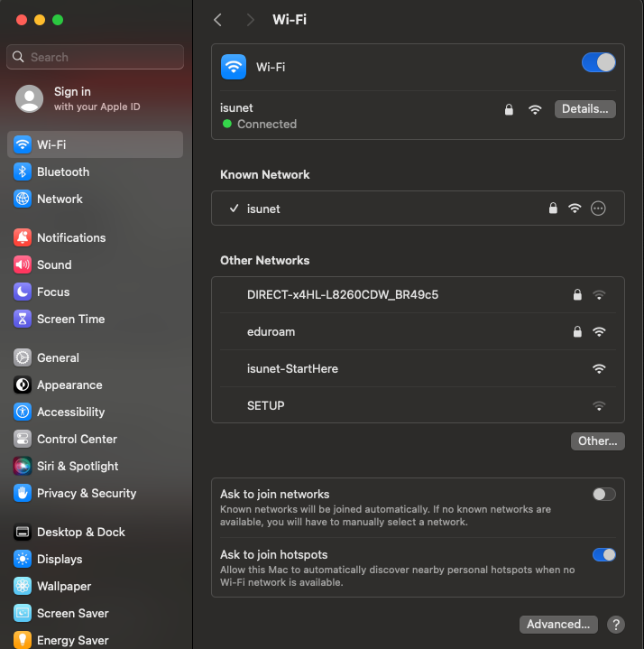Go to Sound settings
The height and width of the screenshot is (649, 644).
95,264
